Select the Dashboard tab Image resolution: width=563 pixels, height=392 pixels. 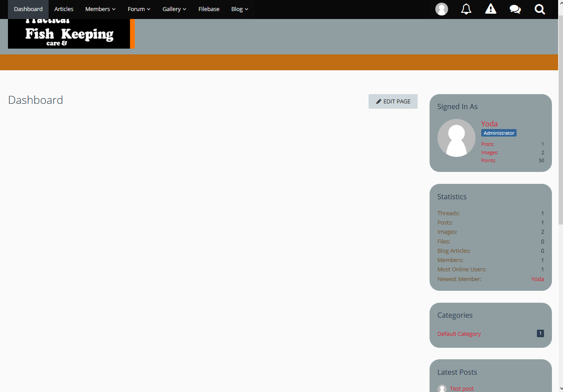pyautogui.click(x=28, y=9)
